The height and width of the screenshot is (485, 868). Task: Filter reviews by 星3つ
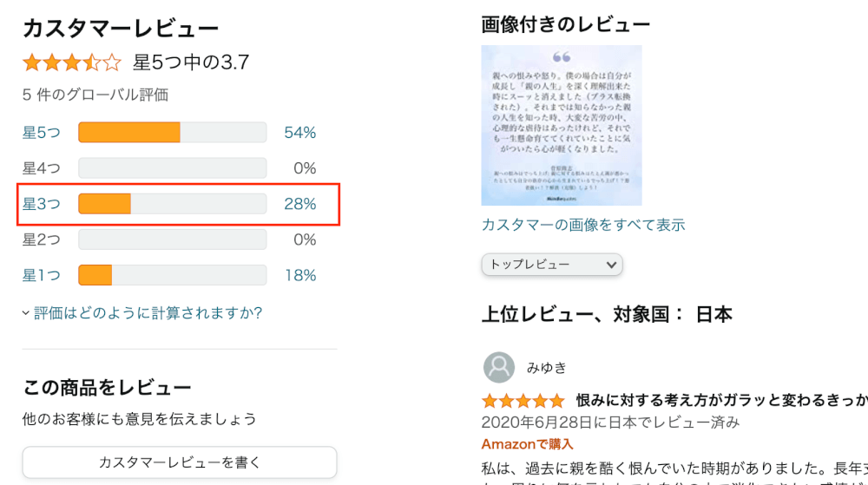tap(42, 204)
